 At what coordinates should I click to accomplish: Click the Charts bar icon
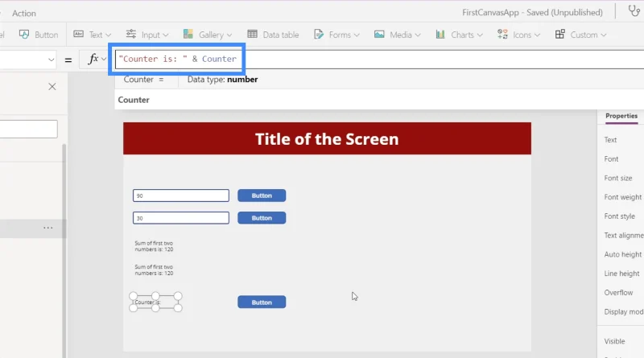click(440, 34)
